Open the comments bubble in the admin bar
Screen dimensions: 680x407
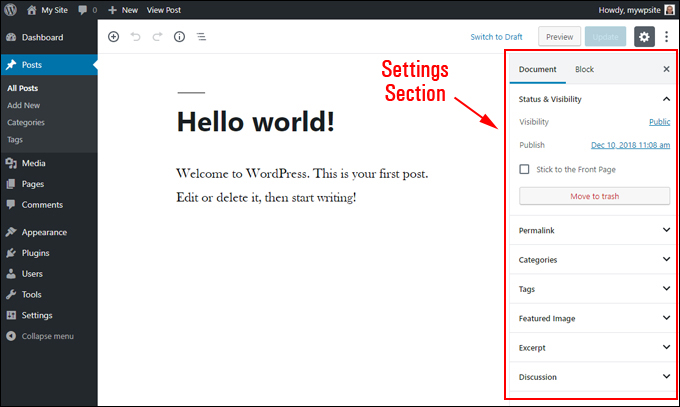pyautogui.click(x=87, y=10)
